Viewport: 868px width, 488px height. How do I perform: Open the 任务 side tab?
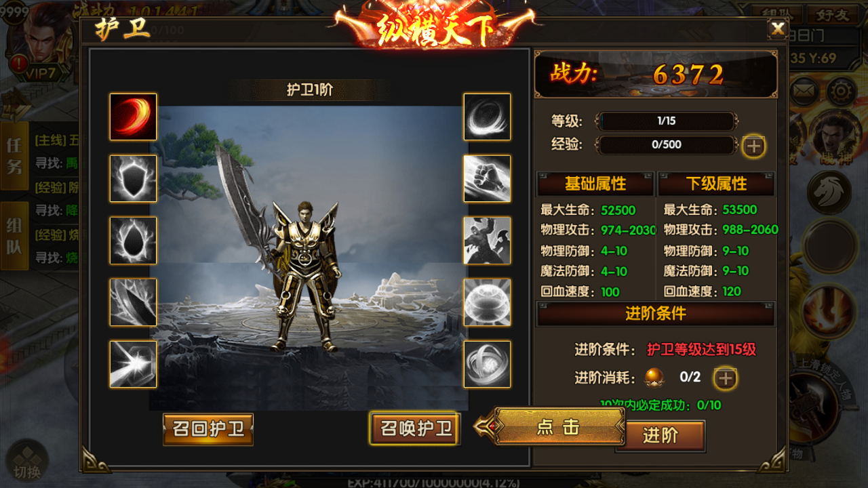(14, 156)
